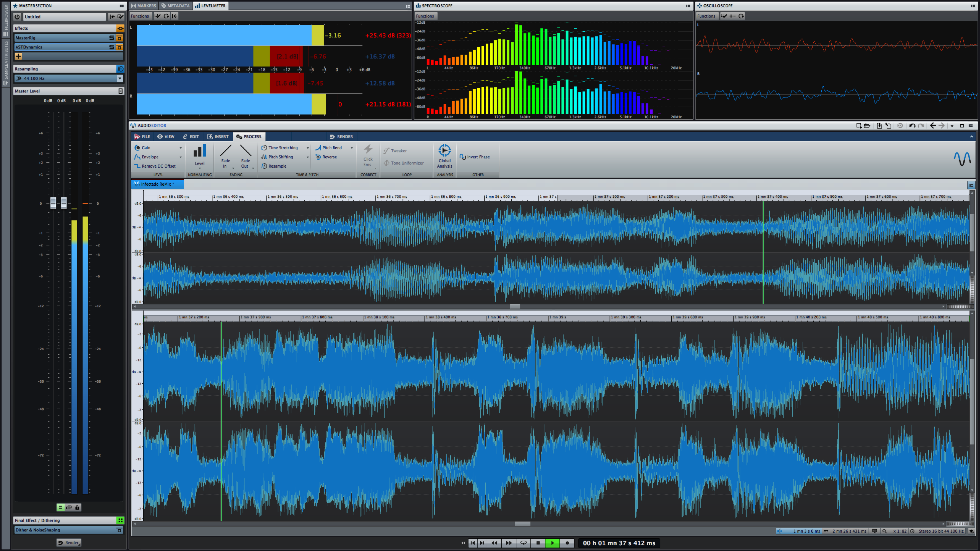This screenshot has height=551, width=980.
Task: Toggle the Resampling bypass button
Action: 120,69
